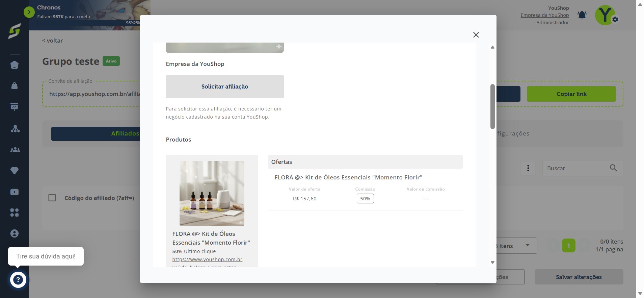Open the gear settings on the avatar
This screenshot has width=644, height=298.
[x=615, y=20]
